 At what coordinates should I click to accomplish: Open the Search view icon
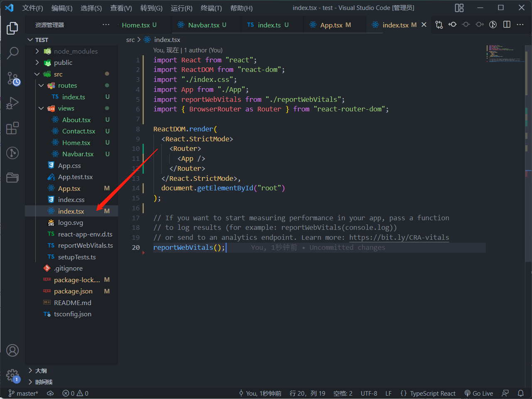(12, 53)
